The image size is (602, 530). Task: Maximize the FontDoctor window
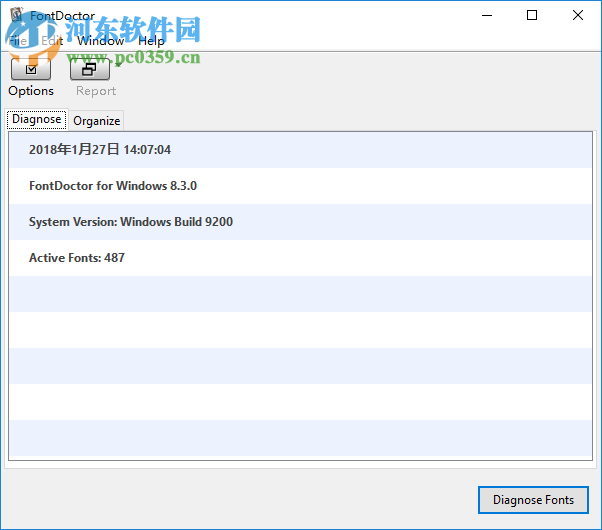tap(532, 15)
